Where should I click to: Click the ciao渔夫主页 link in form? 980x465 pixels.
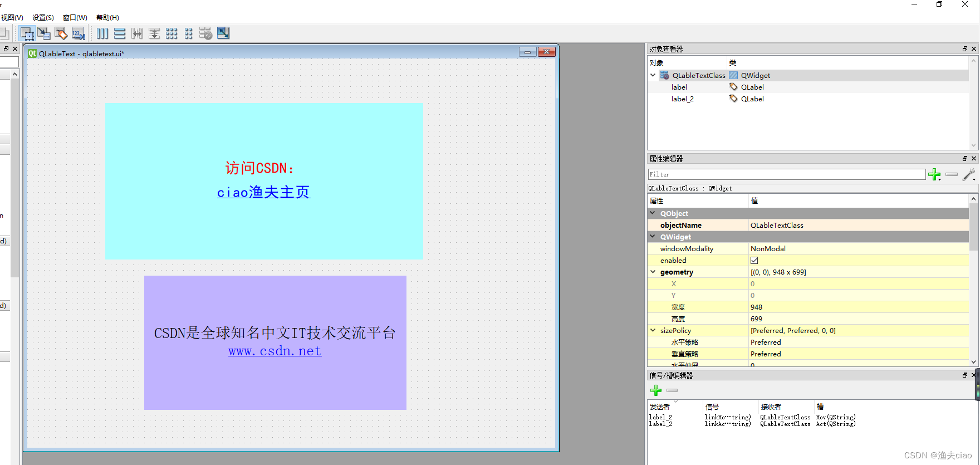click(263, 192)
